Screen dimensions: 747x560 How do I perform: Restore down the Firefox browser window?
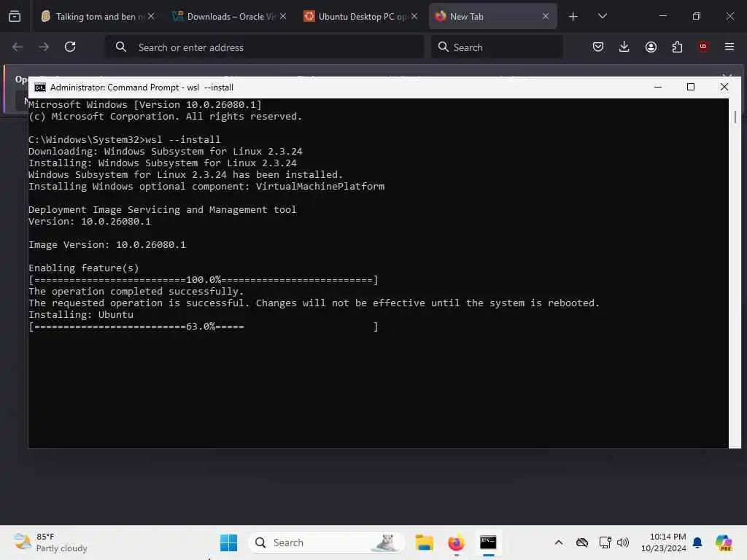click(x=697, y=16)
